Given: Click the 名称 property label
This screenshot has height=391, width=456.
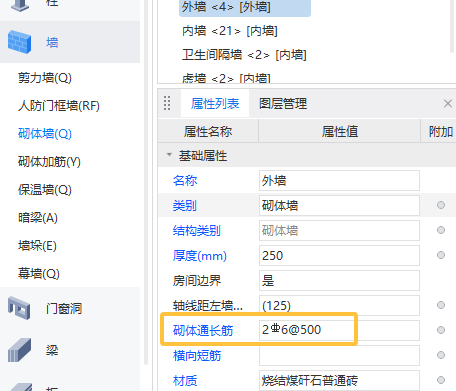Looking at the screenshot, I should pyautogui.click(x=185, y=181).
